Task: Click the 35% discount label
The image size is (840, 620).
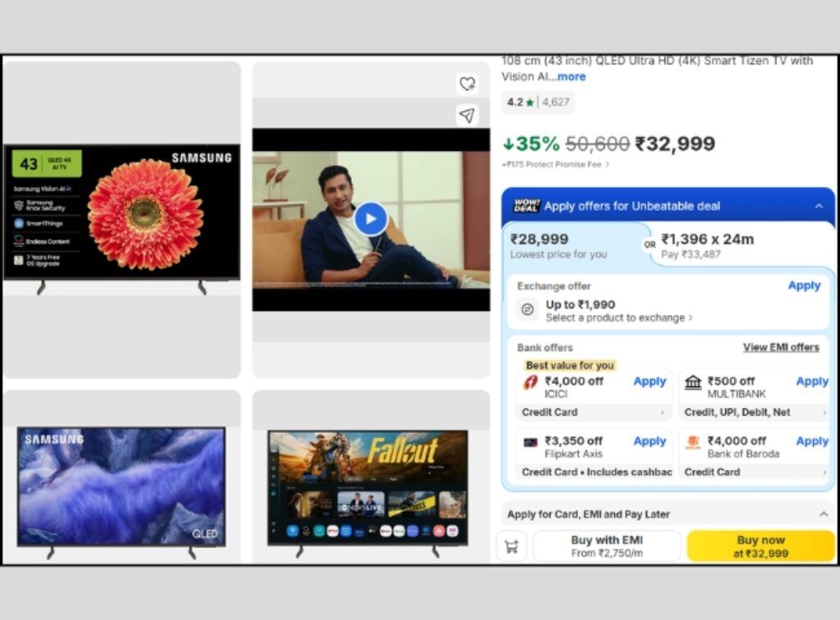Action: [x=531, y=144]
